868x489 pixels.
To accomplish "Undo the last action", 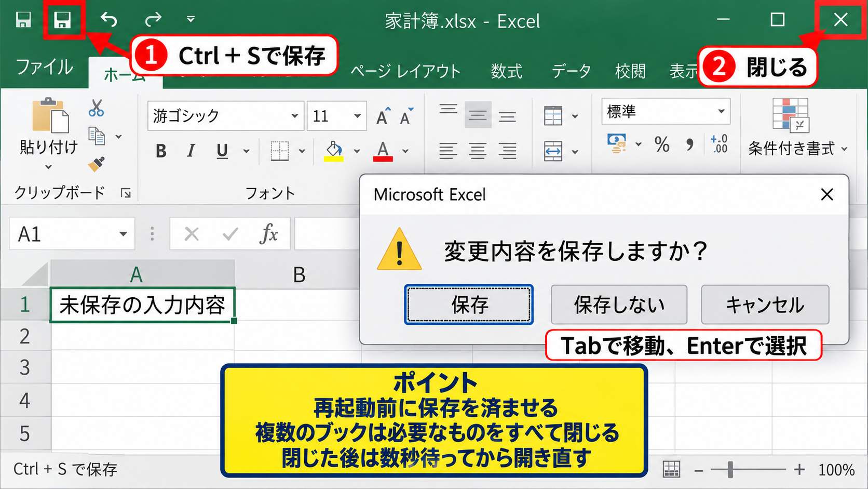I will pos(108,20).
